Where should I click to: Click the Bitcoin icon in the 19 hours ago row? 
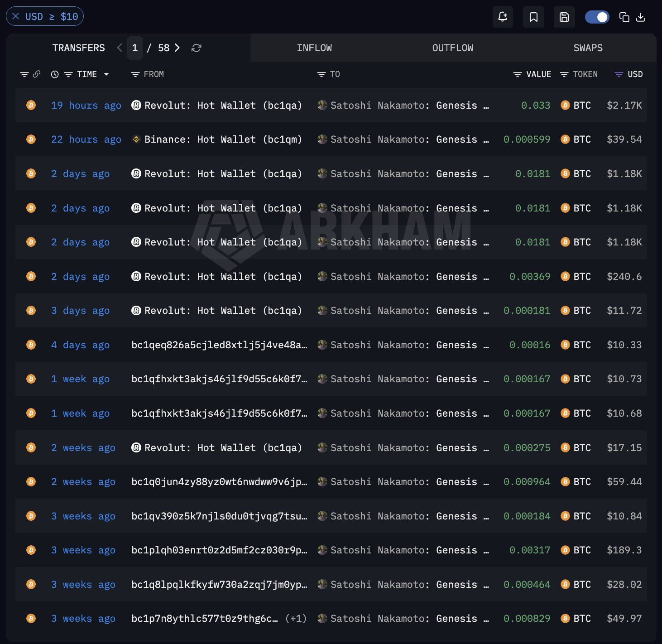[31, 105]
